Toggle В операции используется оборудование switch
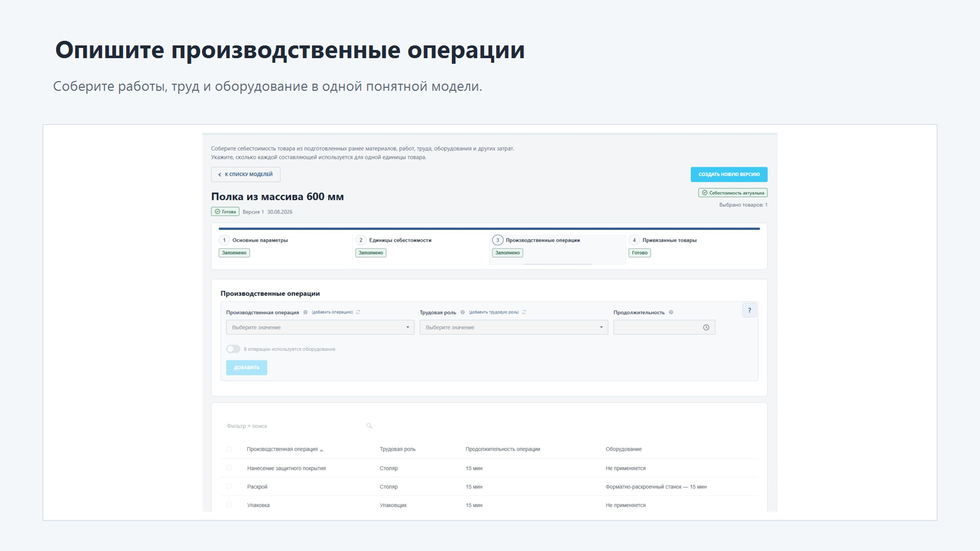 [x=233, y=349]
